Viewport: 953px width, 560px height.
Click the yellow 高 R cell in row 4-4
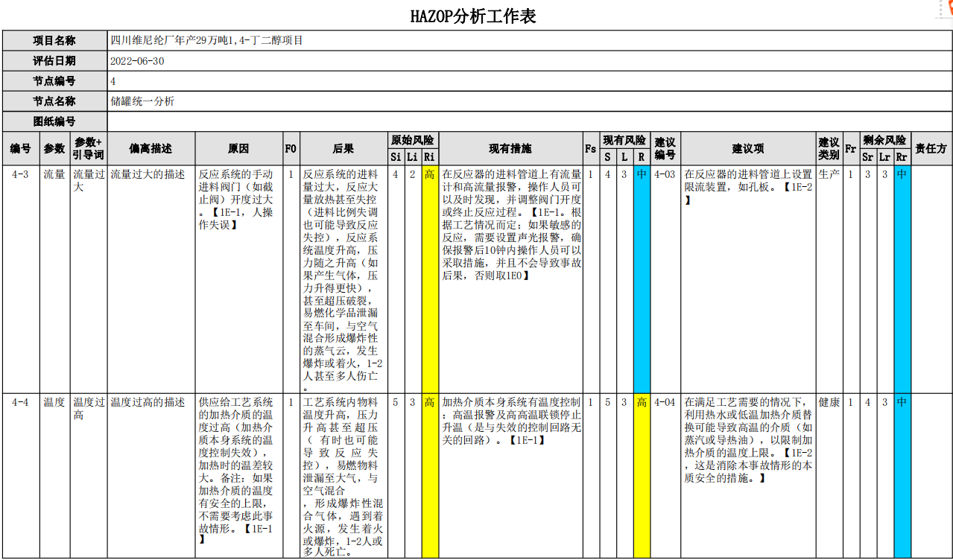(642, 476)
